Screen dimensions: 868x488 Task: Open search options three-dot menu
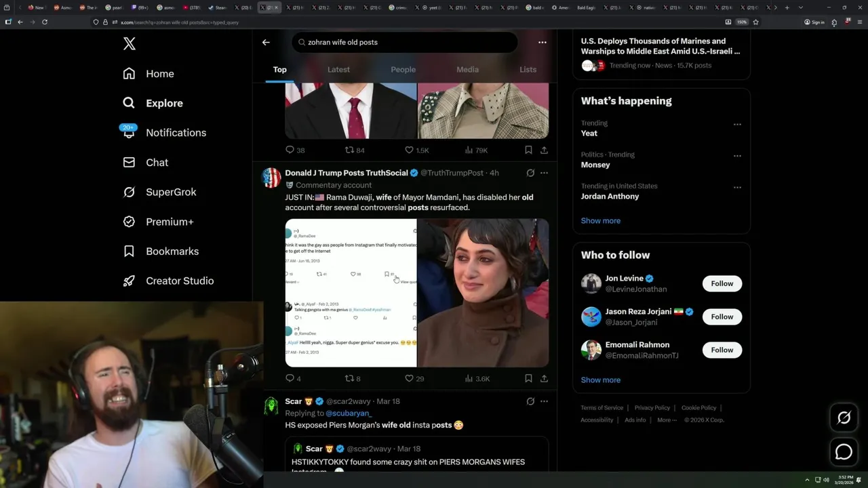click(542, 42)
